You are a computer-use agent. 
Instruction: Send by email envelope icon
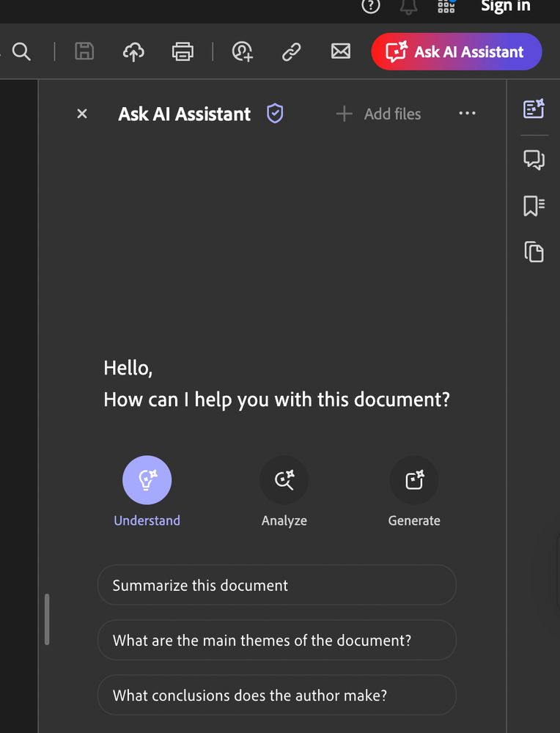pos(341,51)
